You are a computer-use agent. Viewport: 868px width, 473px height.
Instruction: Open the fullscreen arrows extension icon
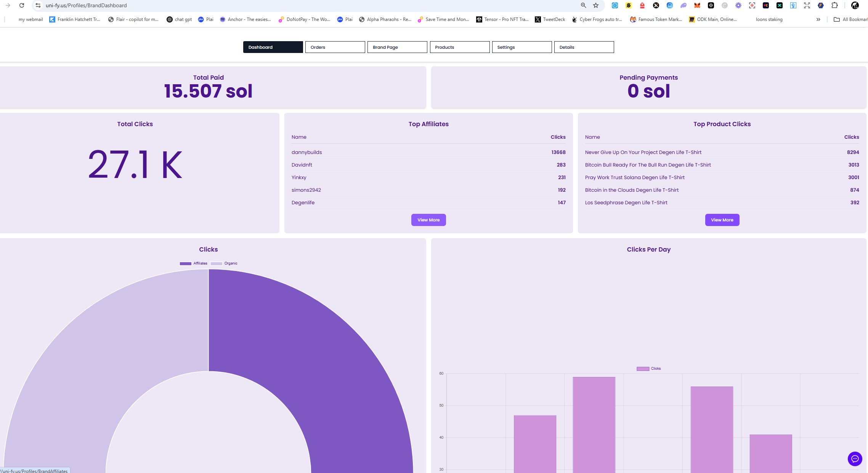tap(807, 5)
